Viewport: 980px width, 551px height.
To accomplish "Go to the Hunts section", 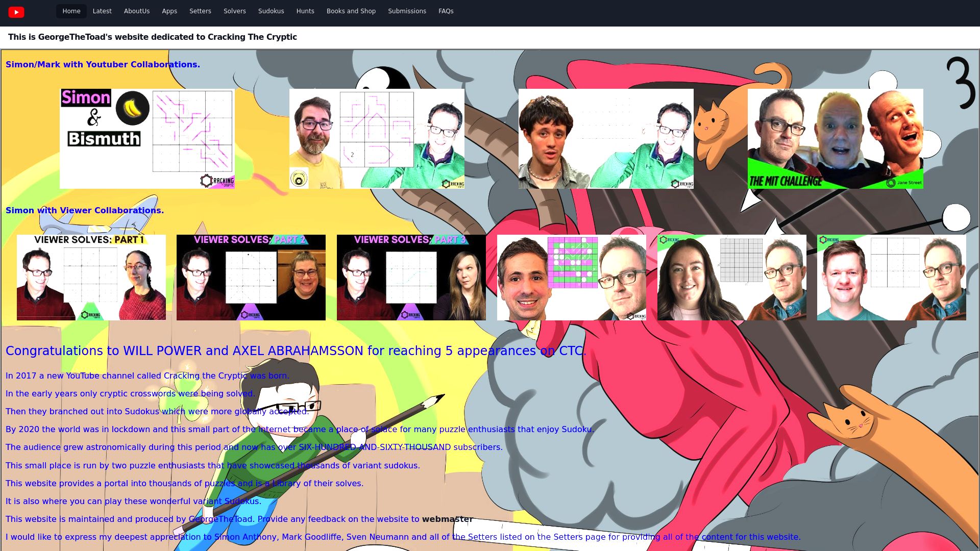I will coord(305,11).
